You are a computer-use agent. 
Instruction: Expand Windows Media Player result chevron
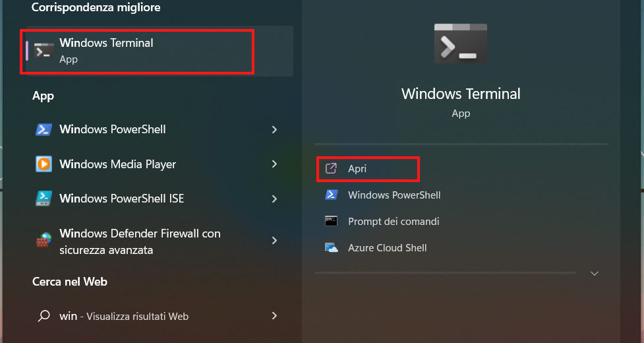click(x=274, y=164)
